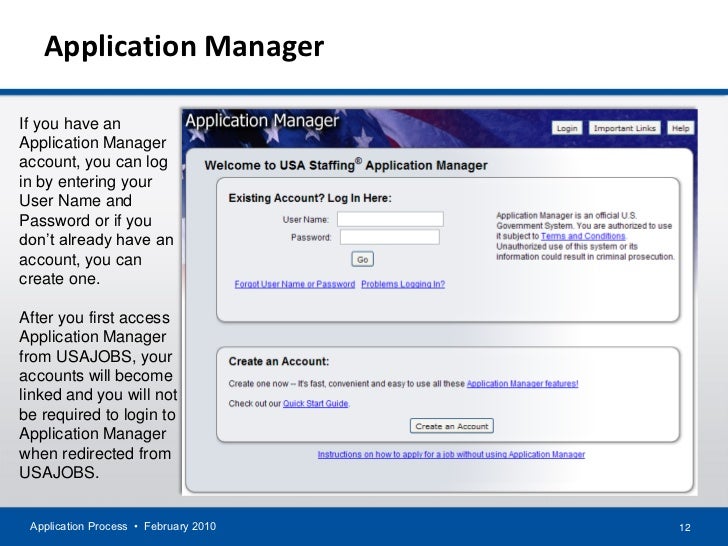Open the Help page
This screenshot has height=546, width=728.
tap(680, 128)
